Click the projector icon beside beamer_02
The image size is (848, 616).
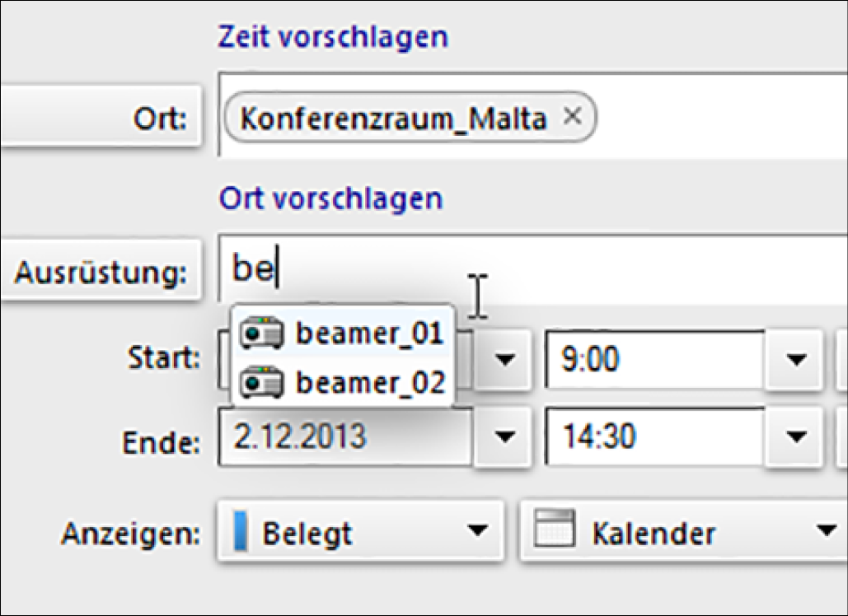[260, 382]
